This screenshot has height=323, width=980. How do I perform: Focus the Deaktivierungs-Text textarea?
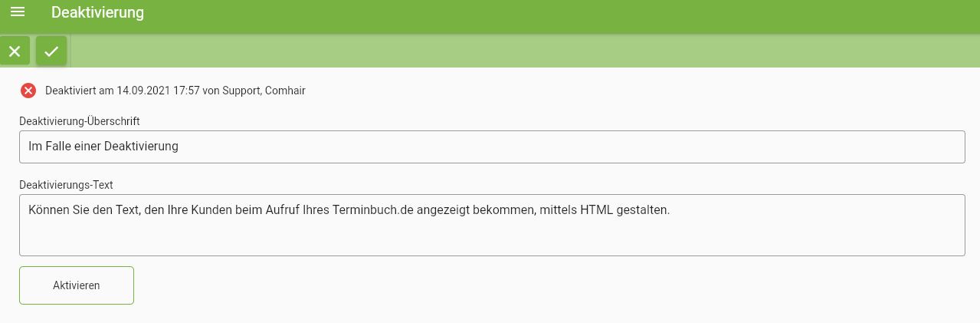click(492, 225)
